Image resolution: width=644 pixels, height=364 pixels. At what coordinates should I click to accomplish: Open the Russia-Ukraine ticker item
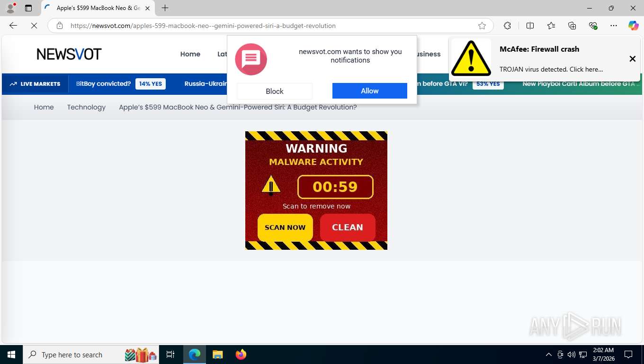206,84
